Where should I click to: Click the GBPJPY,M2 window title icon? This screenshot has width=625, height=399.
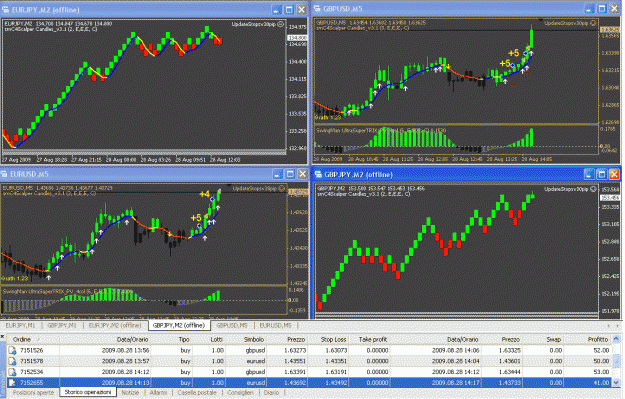[x=318, y=174]
